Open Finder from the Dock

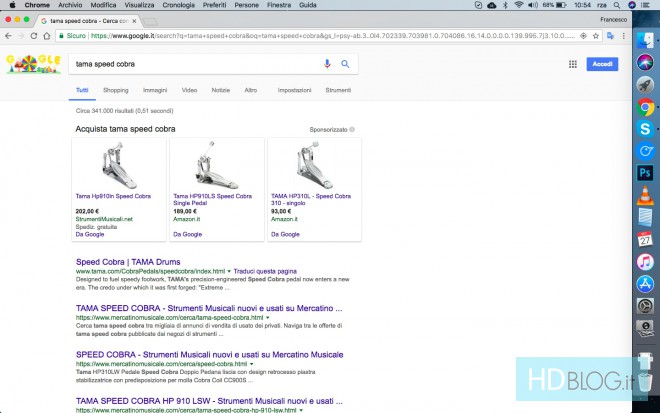pyautogui.click(x=645, y=40)
